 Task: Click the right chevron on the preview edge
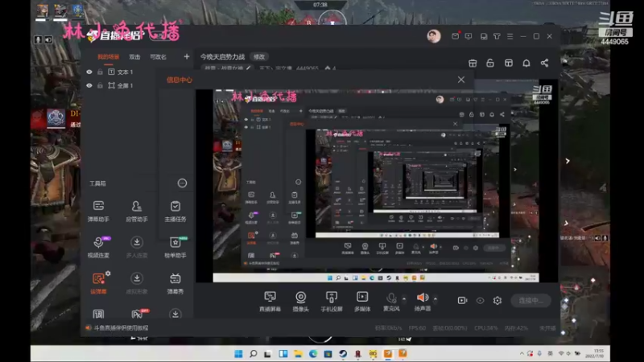[568, 161]
